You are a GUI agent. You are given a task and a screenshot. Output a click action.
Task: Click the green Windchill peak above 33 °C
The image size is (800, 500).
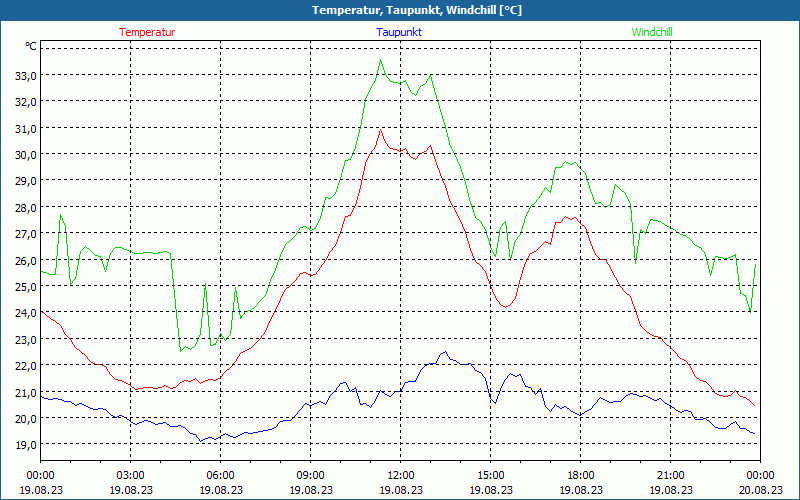pos(380,60)
